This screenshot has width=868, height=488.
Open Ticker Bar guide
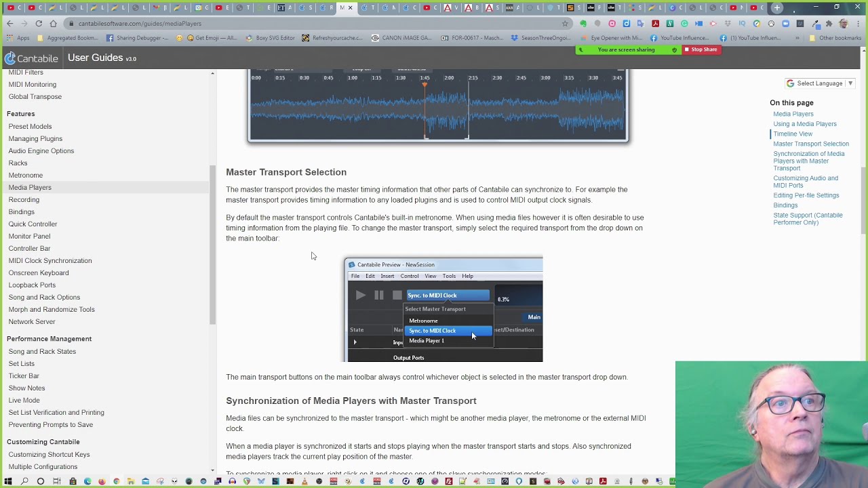24,375
